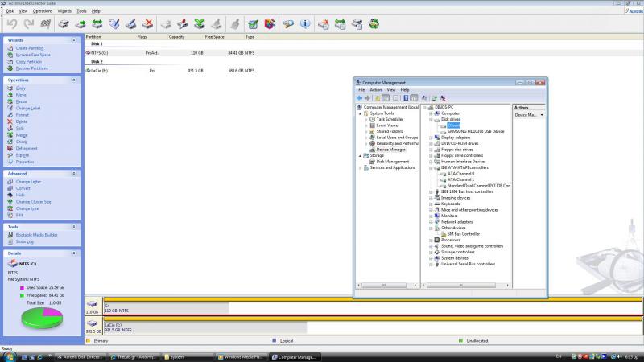The height and width of the screenshot is (362, 644).
Task: Open the Action menu in Computer Management
Action: click(376, 90)
